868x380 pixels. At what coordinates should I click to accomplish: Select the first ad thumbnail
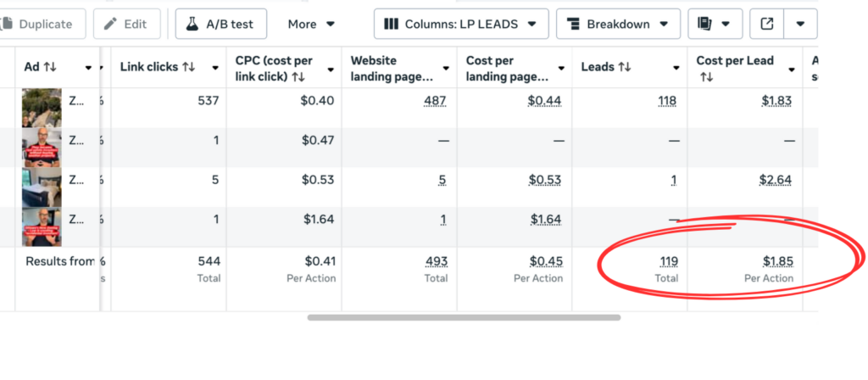[42, 107]
